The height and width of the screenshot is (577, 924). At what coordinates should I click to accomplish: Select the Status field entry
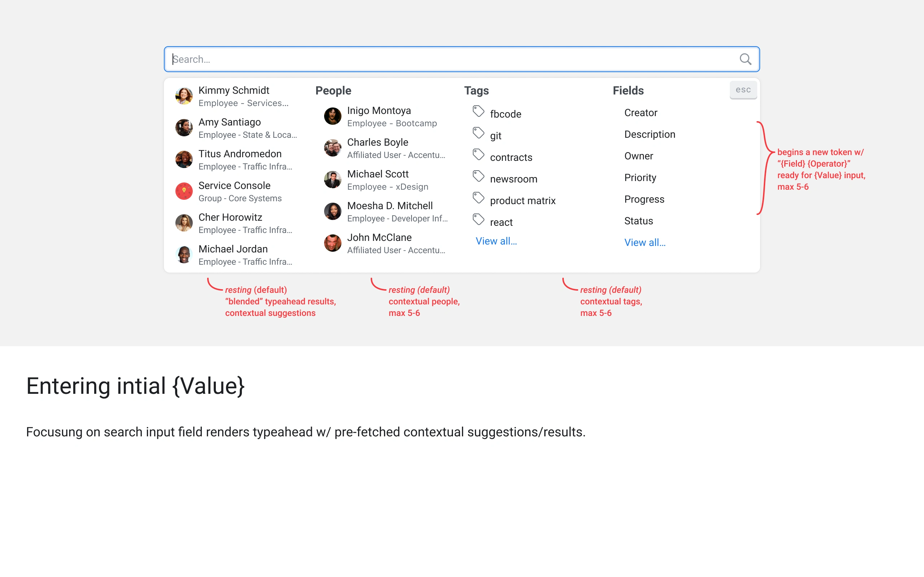pyautogui.click(x=638, y=221)
